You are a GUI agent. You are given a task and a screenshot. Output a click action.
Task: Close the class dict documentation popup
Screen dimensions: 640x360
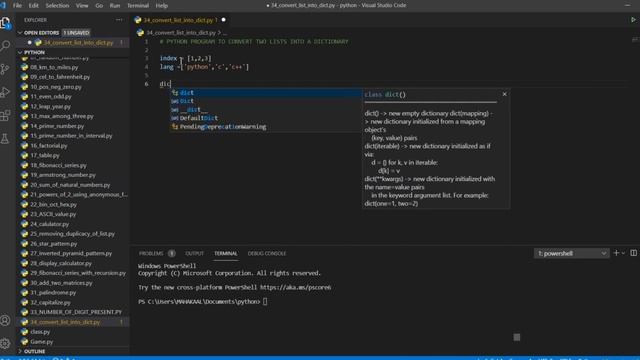[504, 94]
